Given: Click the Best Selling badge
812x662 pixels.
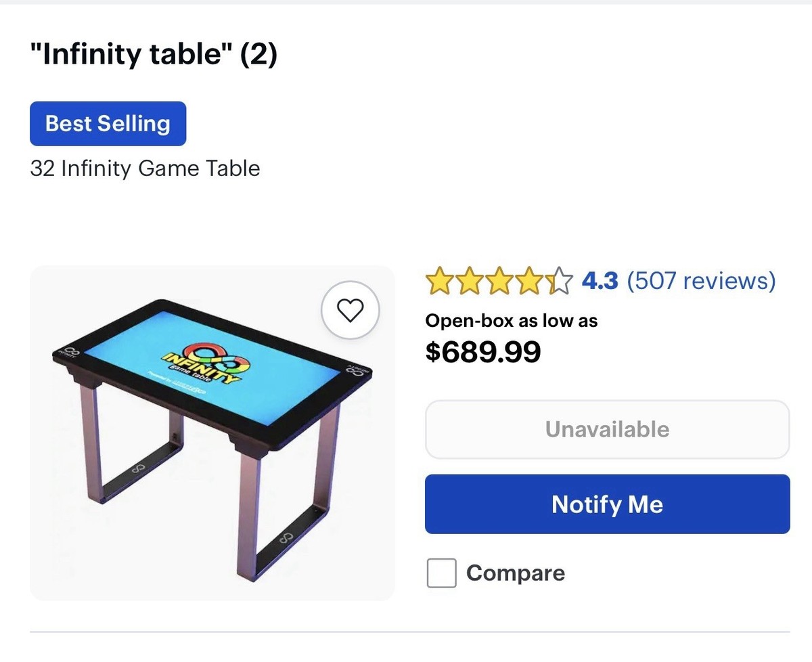Looking at the screenshot, I should [x=108, y=124].
